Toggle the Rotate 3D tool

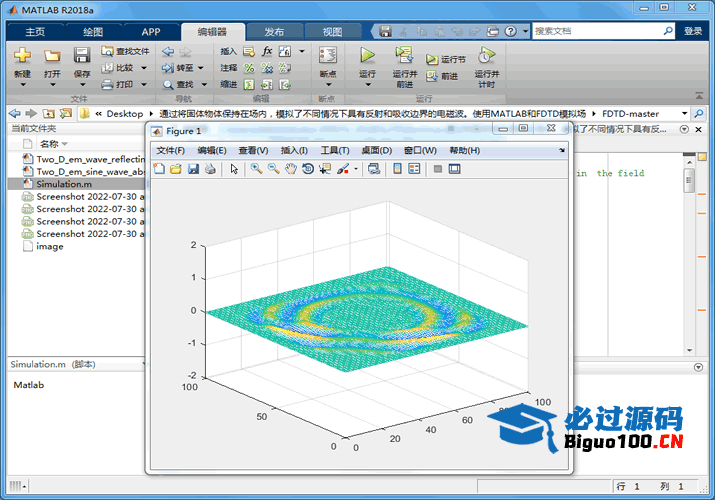pos(307,169)
